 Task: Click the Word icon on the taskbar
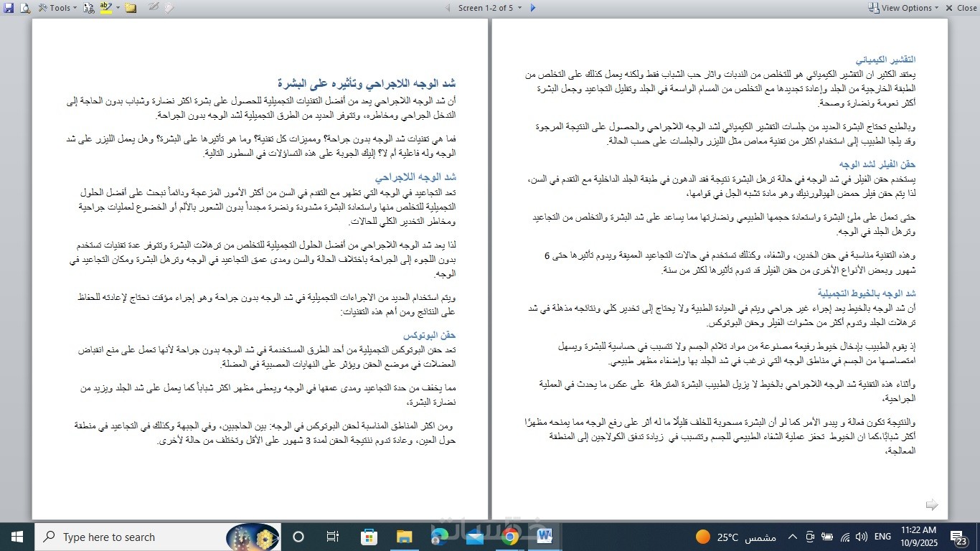click(x=545, y=537)
